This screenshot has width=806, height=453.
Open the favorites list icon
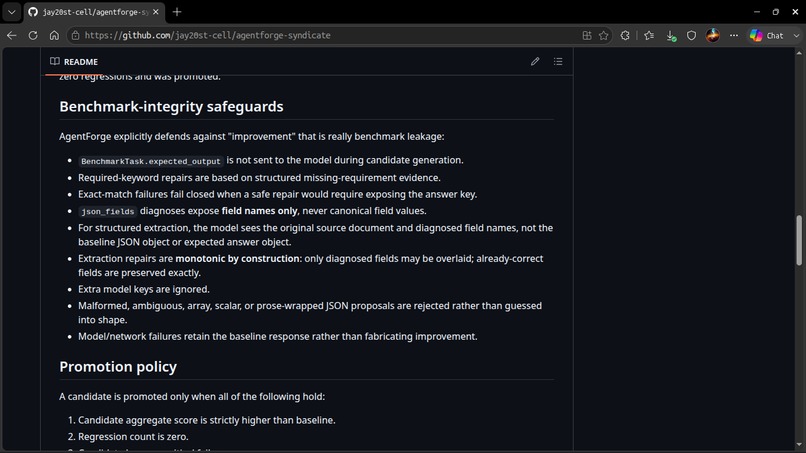[649, 35]
